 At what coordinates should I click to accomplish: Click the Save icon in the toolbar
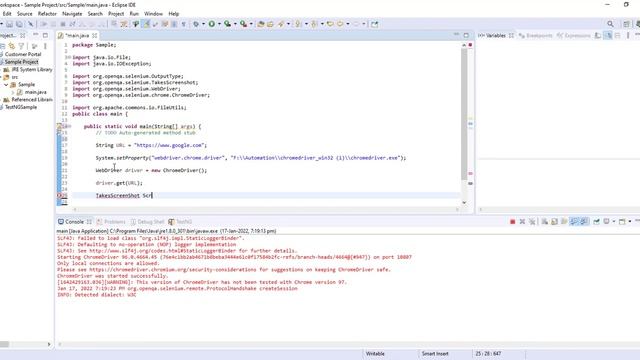point(9,24)
